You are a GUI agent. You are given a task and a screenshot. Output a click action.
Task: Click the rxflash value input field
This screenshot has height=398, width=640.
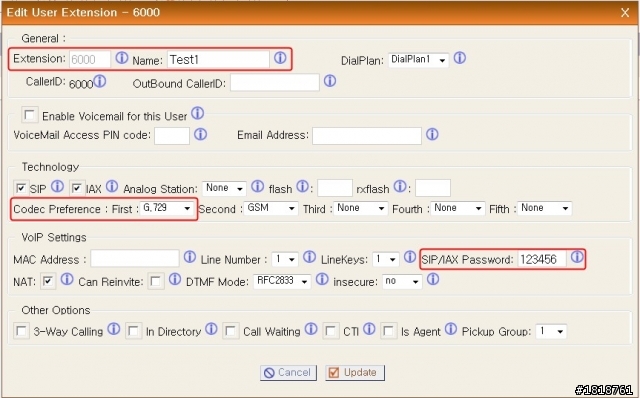point(433,188)
